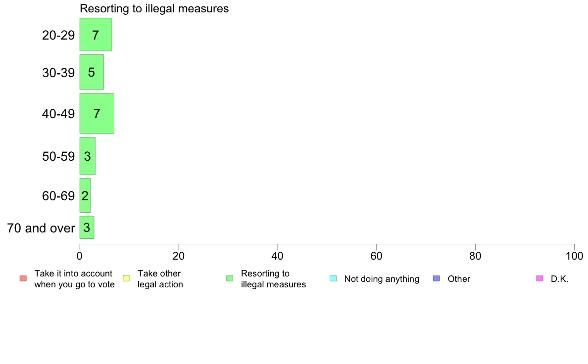This screenshot has height=364, width=588.
Task: Click the chart title 'Resorting to illegal measures'
Action: click(154, 8)
